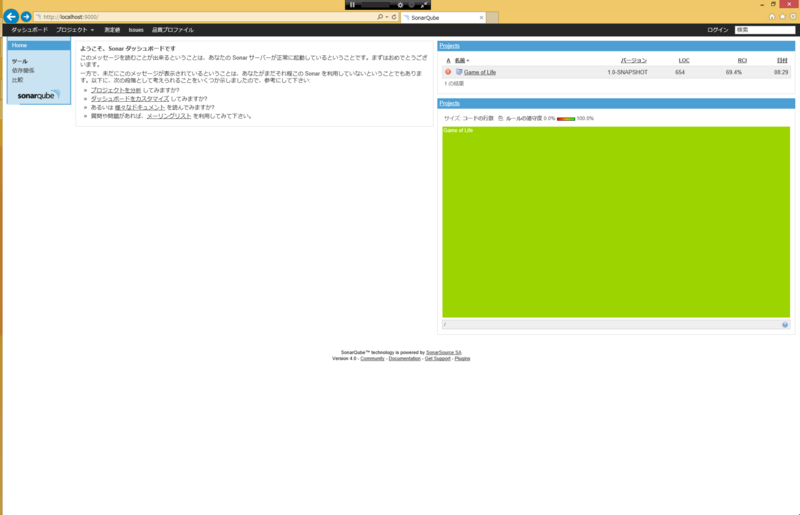Follow ダッシュボードをカスタマイズ link
Screen dimensions: 800x515
(130, 99)
